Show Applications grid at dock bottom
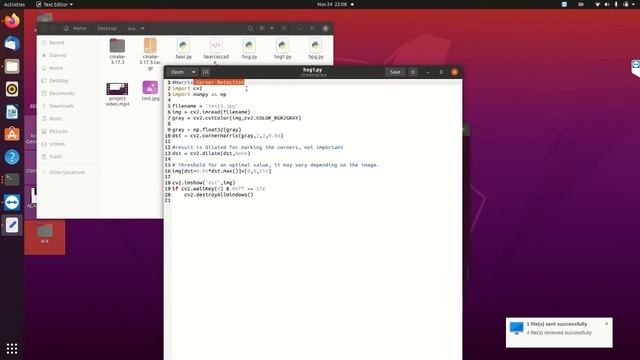640x360 pixels. coord(12,348)
